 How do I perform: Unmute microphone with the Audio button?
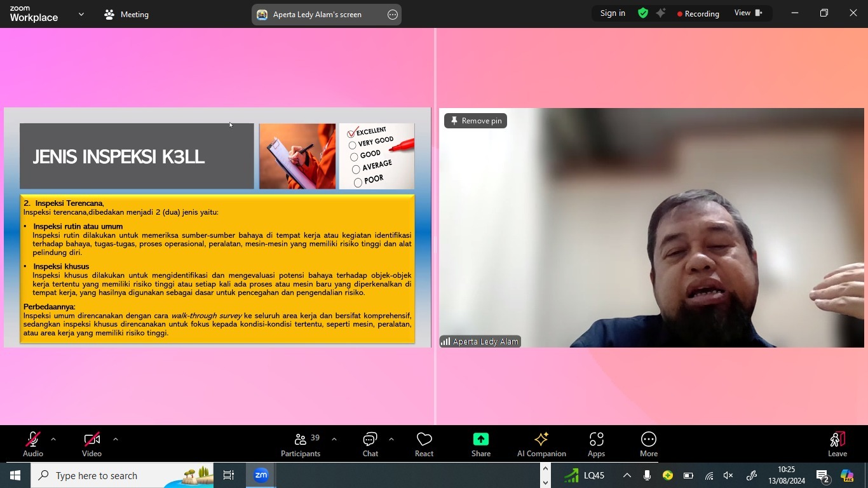click(32, 444)
